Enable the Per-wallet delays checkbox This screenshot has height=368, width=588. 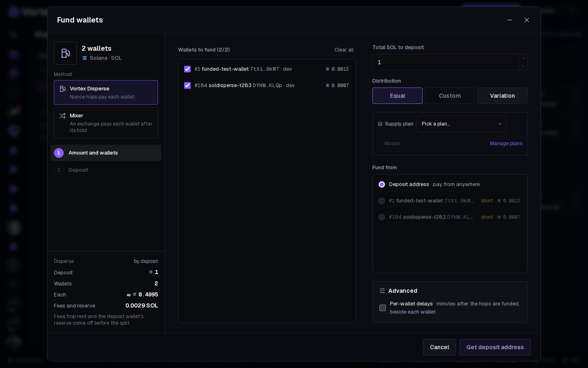[x=383, y=308]
